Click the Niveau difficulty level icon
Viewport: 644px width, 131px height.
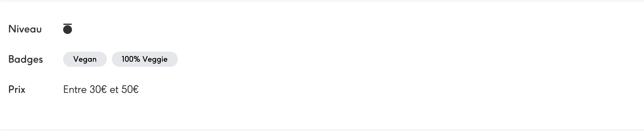(68, 29)
